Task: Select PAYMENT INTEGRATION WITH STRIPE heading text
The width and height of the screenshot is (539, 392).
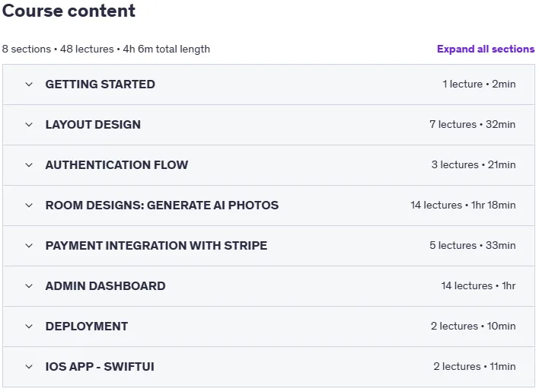Action: coord(156,246)
